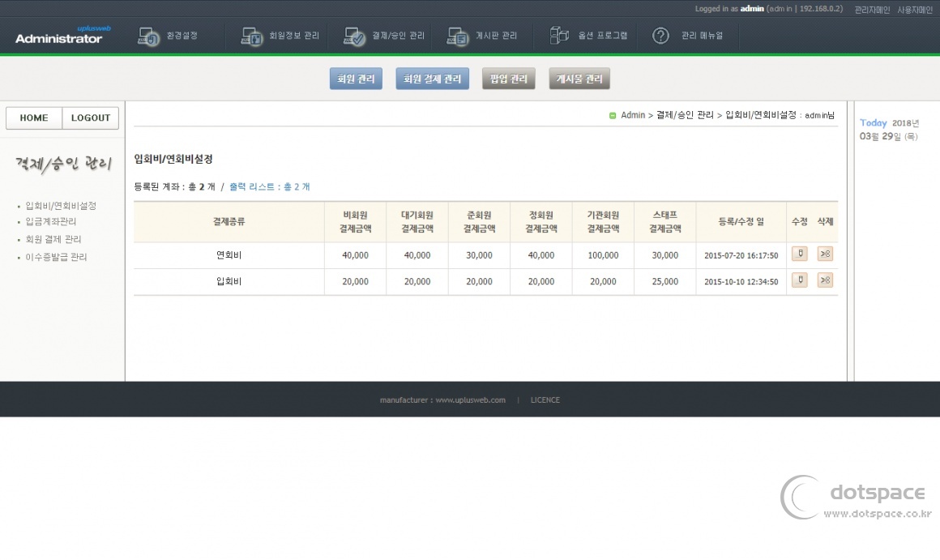Select 이수증발급 관리 in the sidebar
Viewport: 940px width, 560px height.
(56, 257)
